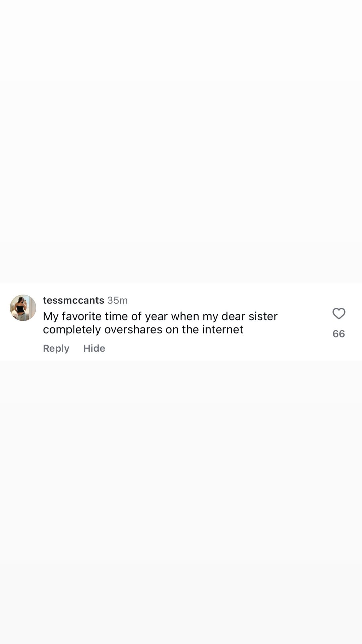Click the first line starting "My favorite time"
Viewport: 362px width, 644px height.
[160, 316]
